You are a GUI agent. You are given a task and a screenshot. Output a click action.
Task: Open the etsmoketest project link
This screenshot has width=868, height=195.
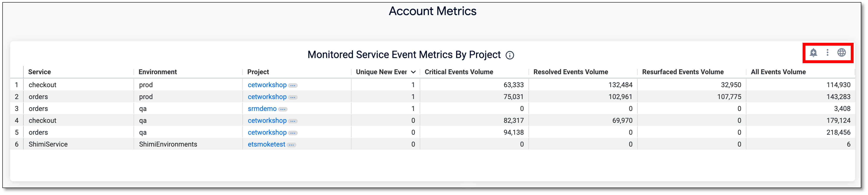266,144
